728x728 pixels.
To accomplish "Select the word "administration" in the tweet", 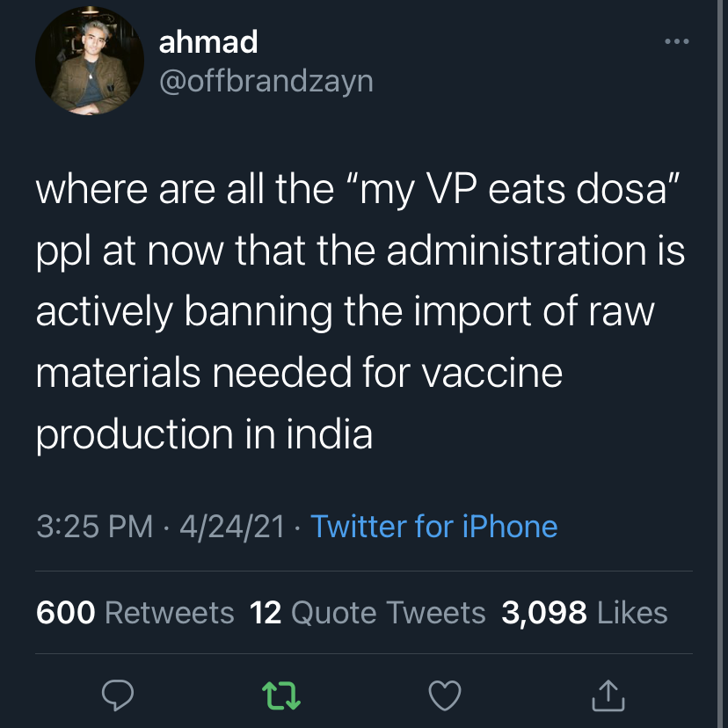I will 516,251.
